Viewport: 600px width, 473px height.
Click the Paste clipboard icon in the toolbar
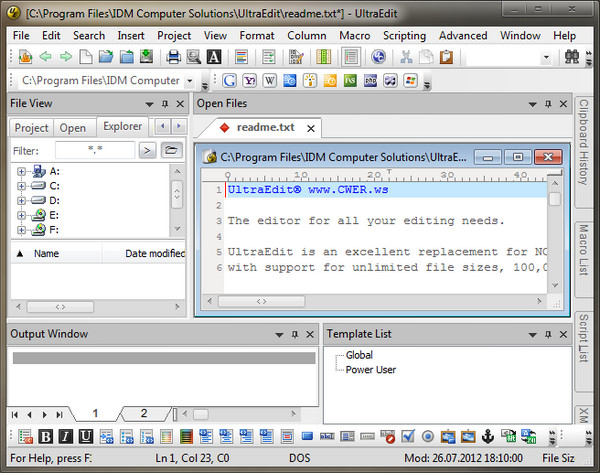click(x=446, y=57)
